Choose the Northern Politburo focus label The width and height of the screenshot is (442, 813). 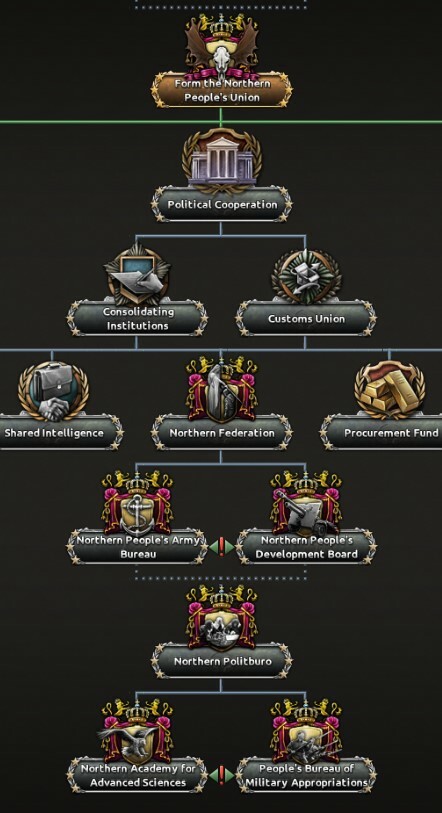pyautogui.click(x=222, y=661)
